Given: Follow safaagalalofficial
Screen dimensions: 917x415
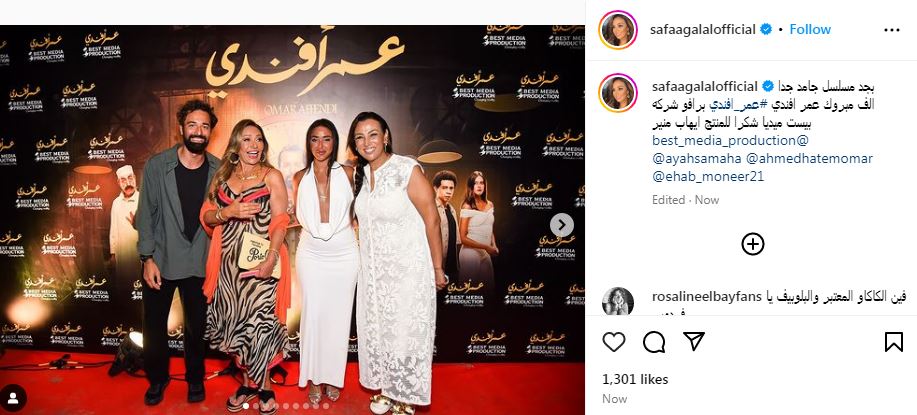Looking at the screenshot, I should [810, 29].
